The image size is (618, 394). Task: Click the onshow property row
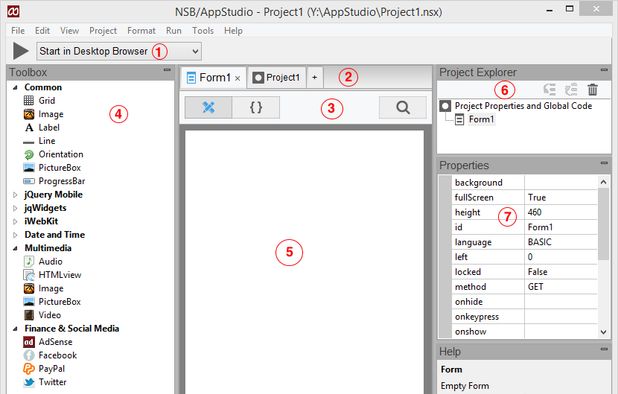[525, 332]
